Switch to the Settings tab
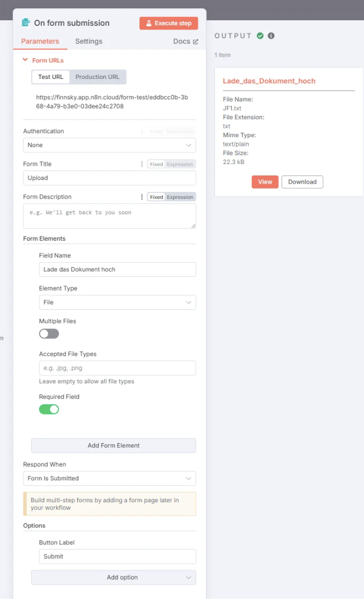 (88, 41)
